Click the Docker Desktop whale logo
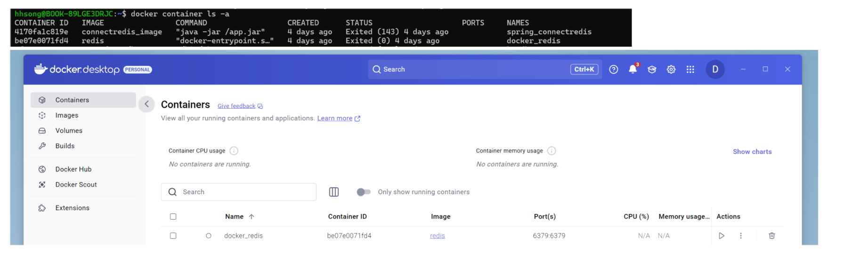The height and width of the screenshot is (263, 868). tap(41, 69)
